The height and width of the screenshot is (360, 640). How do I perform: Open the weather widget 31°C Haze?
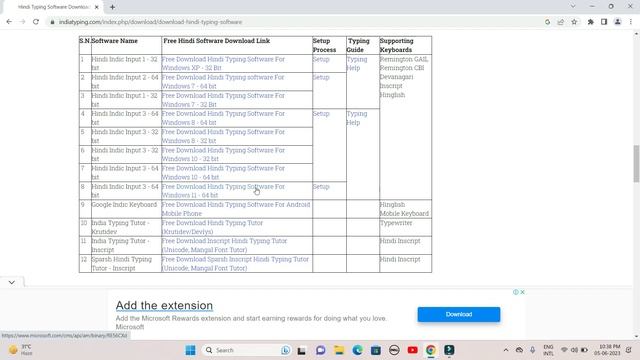[21, 350]
